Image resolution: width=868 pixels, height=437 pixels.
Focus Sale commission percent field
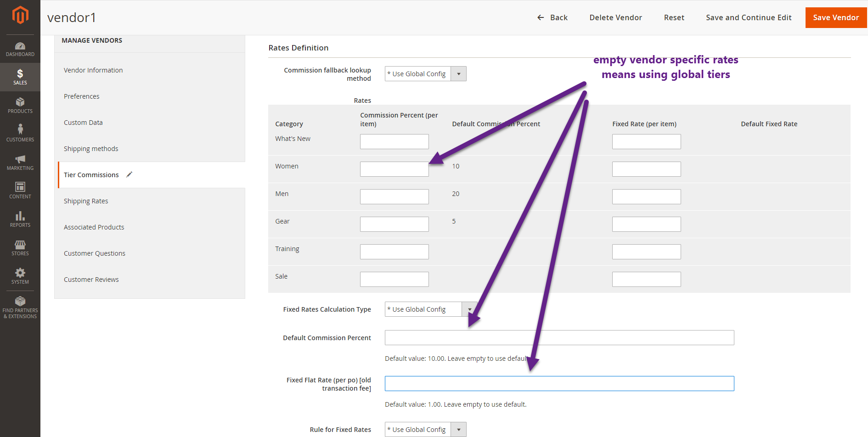click(x=394, y=279)
